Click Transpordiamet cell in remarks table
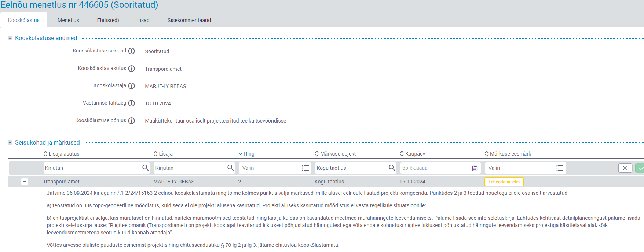Image resolution: width=644 pixels, height=252 pixels. pyautogui.click(x=61, y=182)
